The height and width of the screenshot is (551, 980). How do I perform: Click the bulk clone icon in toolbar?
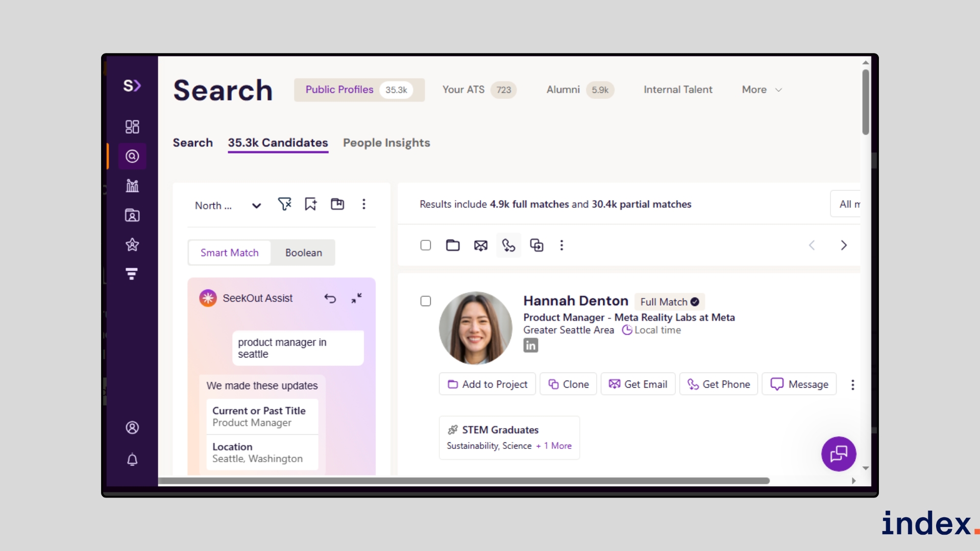(536, 245)
